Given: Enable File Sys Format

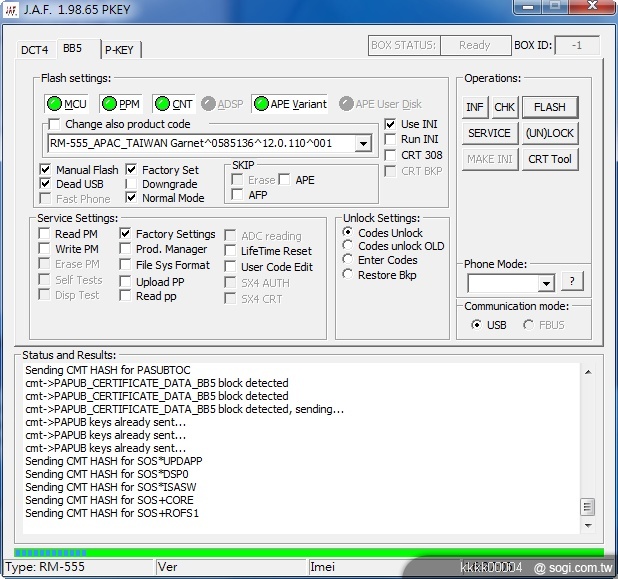Looking at the screenshot, I should [x=125, y=264].
